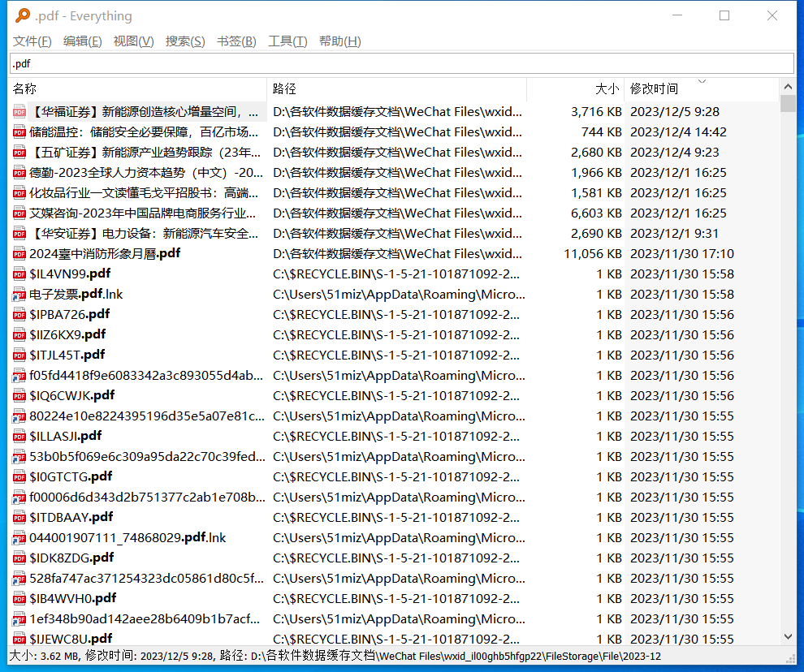Click the .pdf search input field
This screenshot has width=804, height=672.
point(402,63)
